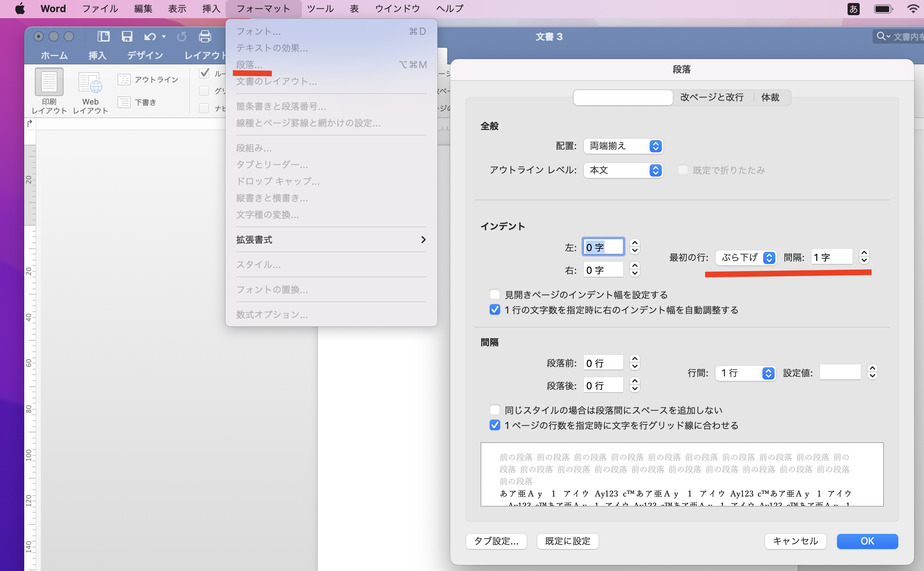Click the 段落後 input field
Screen dimensions: 924x571
tap(603, 385)
